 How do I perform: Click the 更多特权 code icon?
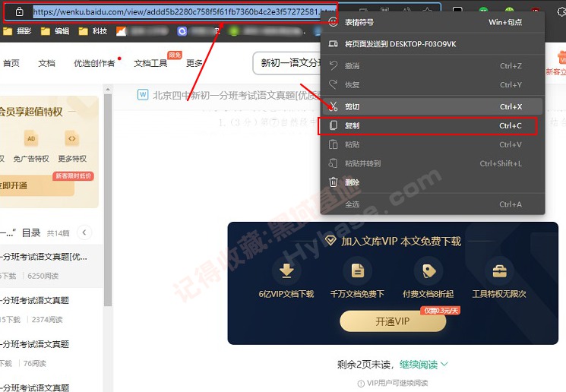point(72,138)
